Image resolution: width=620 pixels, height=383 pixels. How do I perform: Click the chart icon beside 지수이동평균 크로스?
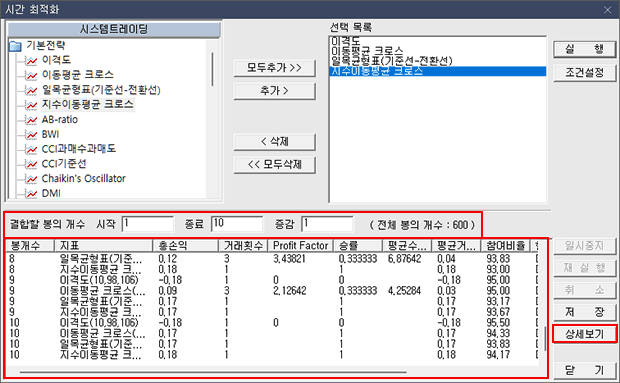(x=31, y=105)
